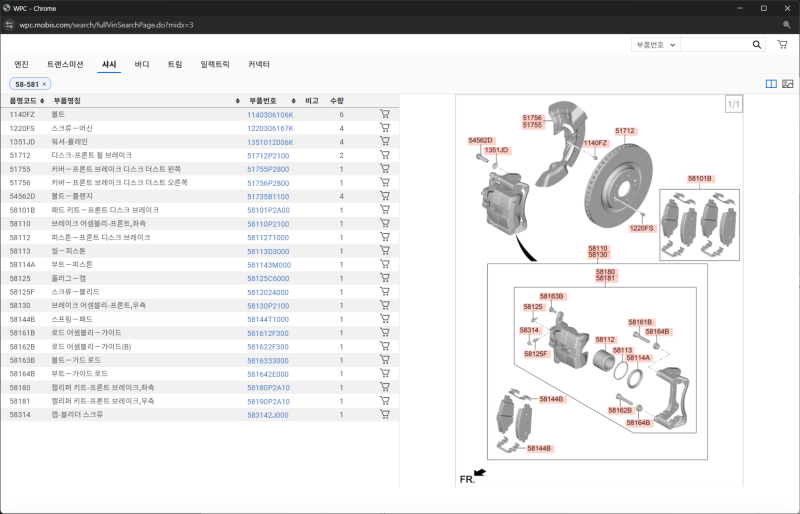Add 58125 plug cap row to cart
The width and height of the screenshot is (800, 514).
385,278
